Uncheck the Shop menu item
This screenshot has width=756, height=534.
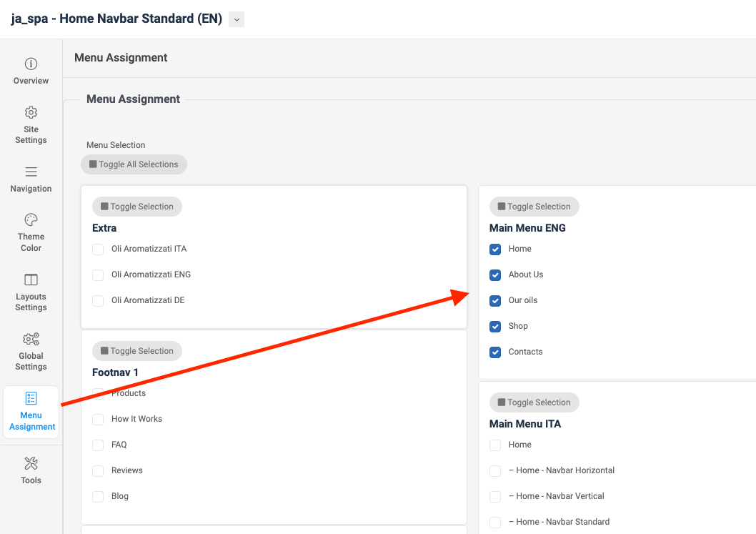(495, 327)
